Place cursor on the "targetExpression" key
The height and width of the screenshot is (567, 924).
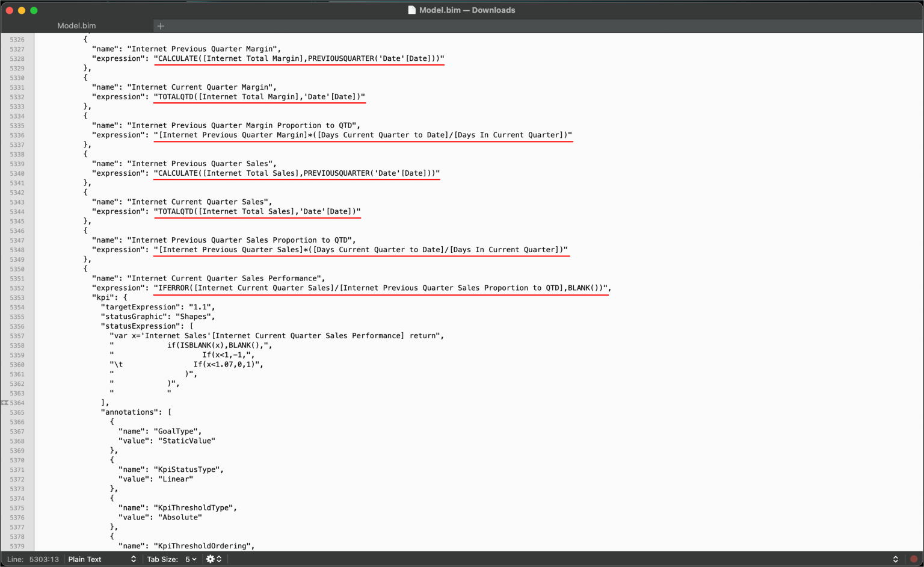(141, 307)
